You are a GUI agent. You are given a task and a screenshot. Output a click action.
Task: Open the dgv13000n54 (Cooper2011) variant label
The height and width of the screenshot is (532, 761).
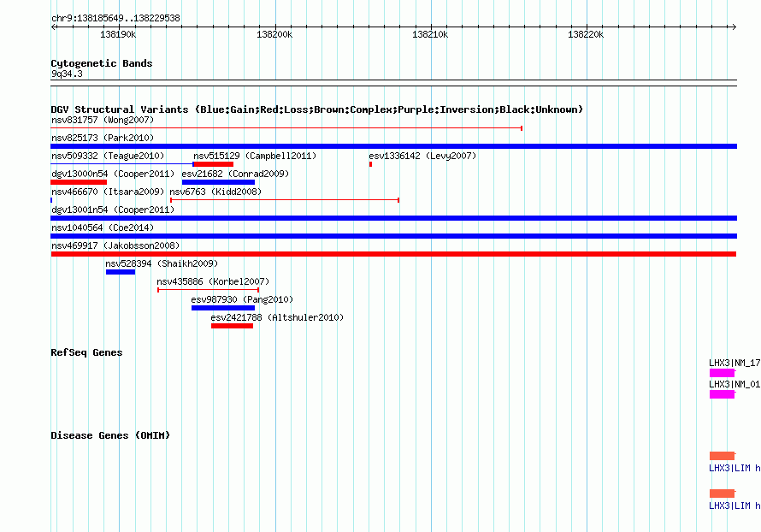coord(113,174)
